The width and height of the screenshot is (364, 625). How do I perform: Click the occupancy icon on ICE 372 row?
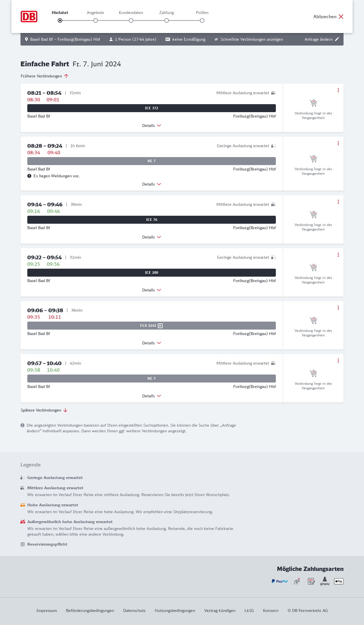pyautogui.click(x=274, y=93)
